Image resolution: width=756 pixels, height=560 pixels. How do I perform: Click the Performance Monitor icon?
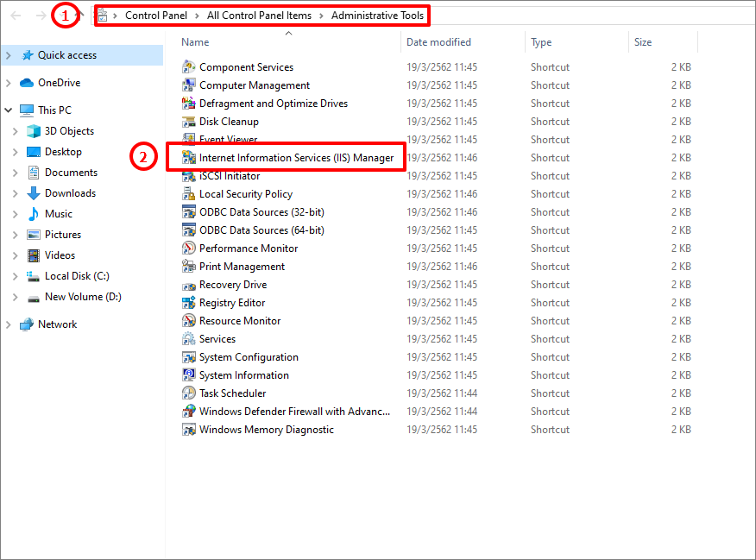click(x=188, y=249)
